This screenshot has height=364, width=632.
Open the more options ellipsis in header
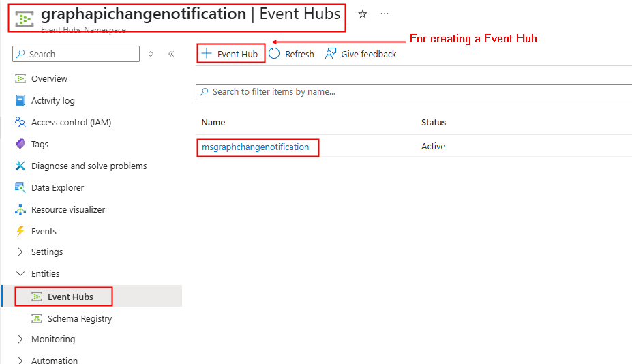[385, 14]
